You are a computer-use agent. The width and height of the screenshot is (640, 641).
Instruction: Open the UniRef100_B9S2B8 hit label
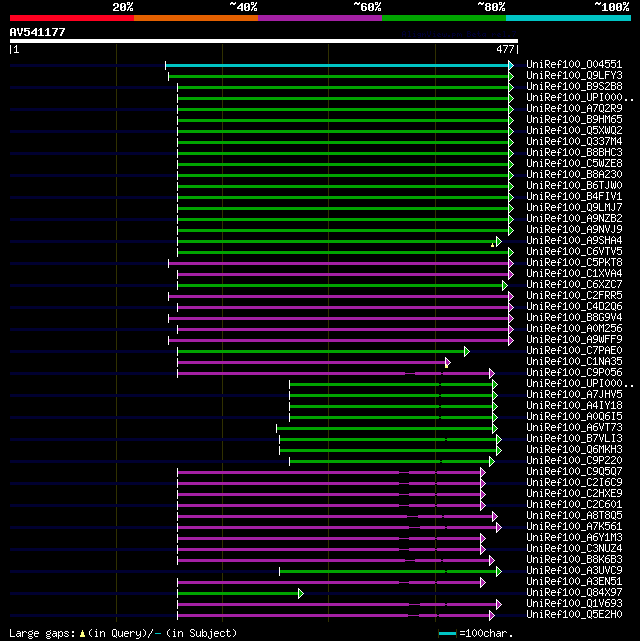click(574, 87)
